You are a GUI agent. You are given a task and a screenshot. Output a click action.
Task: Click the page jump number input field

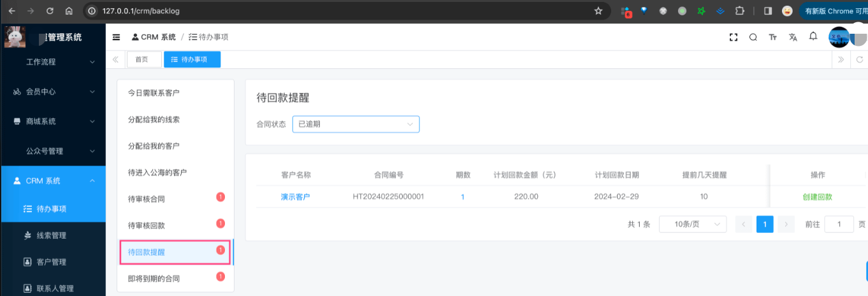click(839, 224)
